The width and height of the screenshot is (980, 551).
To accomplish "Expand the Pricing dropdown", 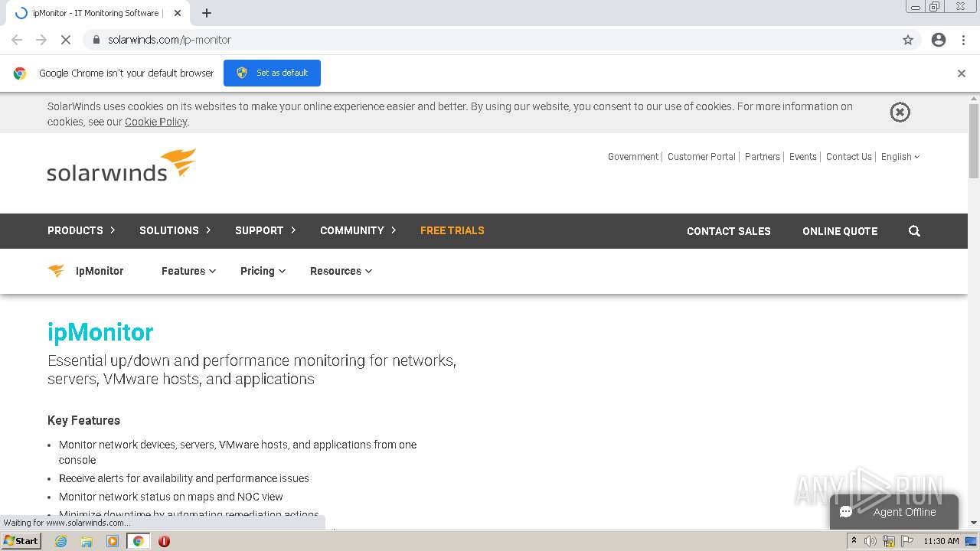I will (263, 271).
